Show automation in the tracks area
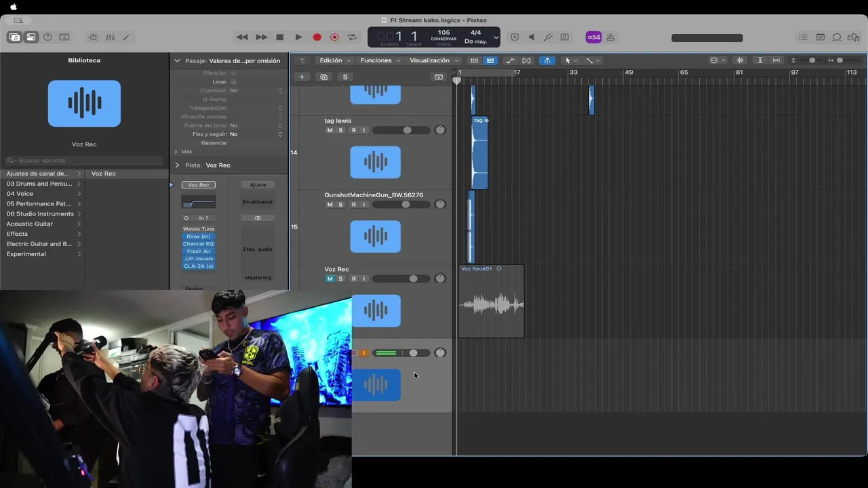Image resolution: width=868 pixels, height=488 pixels. point(510,60)
